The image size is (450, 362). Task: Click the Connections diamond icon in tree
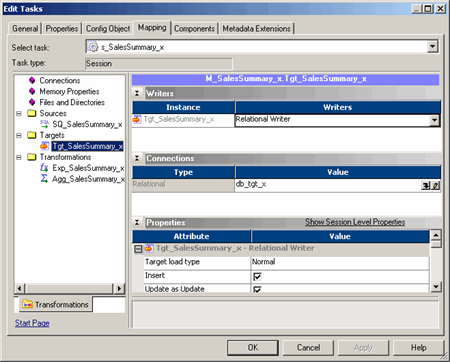coord(32,80)
